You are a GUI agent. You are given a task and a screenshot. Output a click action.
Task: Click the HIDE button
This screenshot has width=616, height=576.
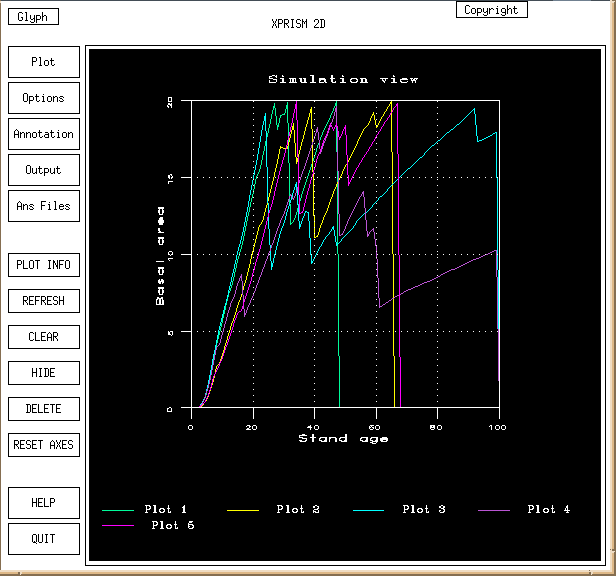click(x=44, y=373)
